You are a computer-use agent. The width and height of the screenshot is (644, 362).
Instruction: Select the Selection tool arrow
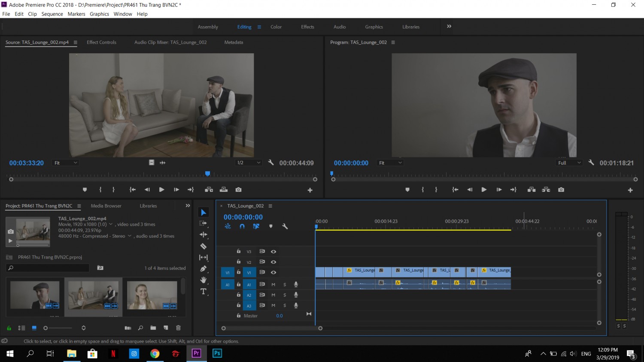[204, 212]
